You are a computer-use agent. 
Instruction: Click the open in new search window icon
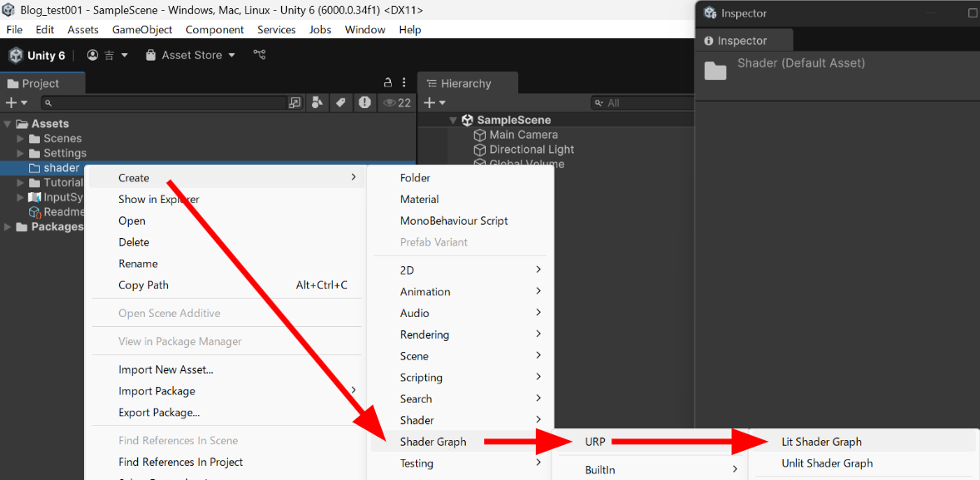click(295, 102)
